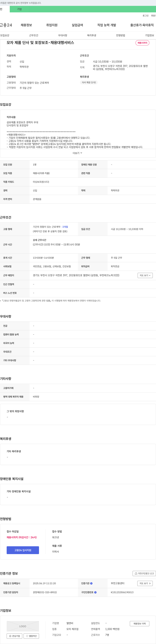Open the 채용정보 main menu
Screen dimensions: 156x644
[x=26, y=25]
